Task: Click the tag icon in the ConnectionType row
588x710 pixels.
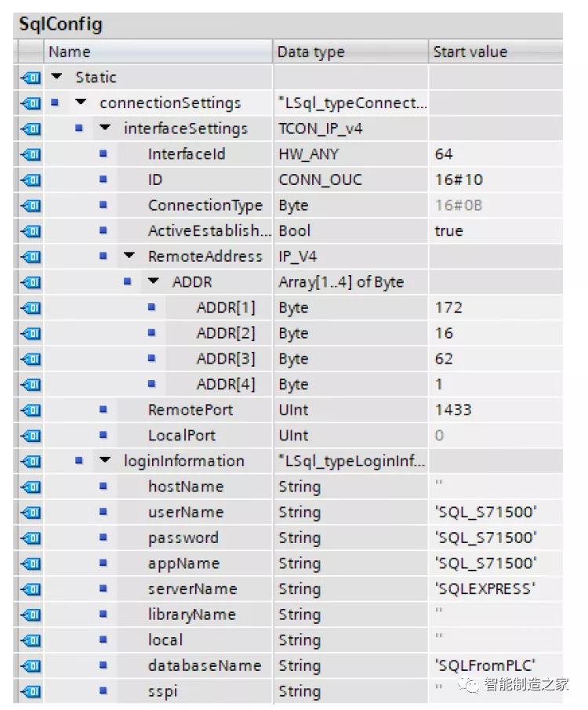Action: click(x=31, y=205)
